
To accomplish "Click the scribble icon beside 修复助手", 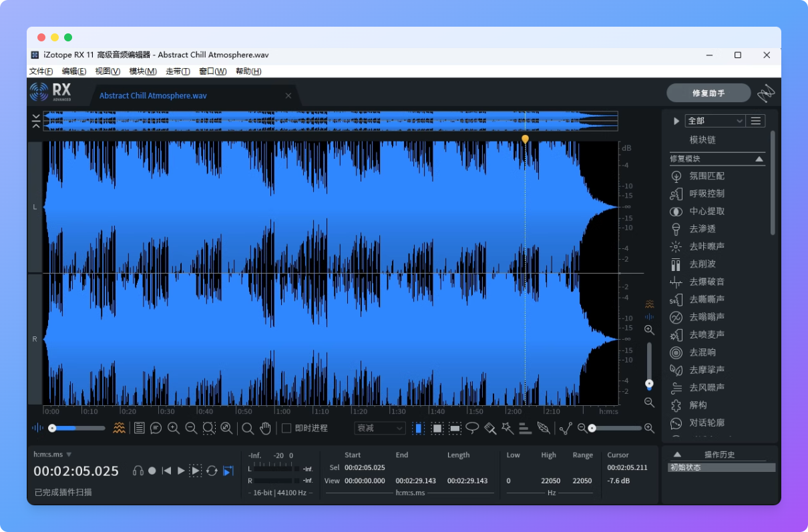I will point(766,93).
